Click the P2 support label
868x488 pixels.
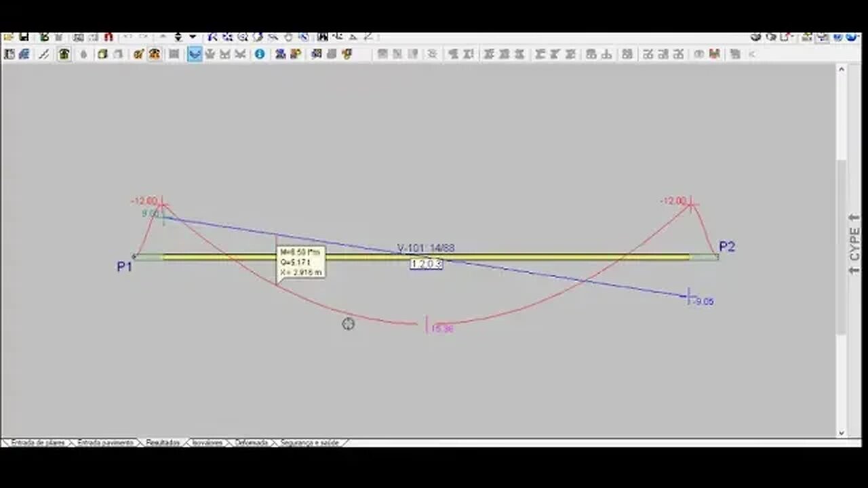(x=727, y=247)
